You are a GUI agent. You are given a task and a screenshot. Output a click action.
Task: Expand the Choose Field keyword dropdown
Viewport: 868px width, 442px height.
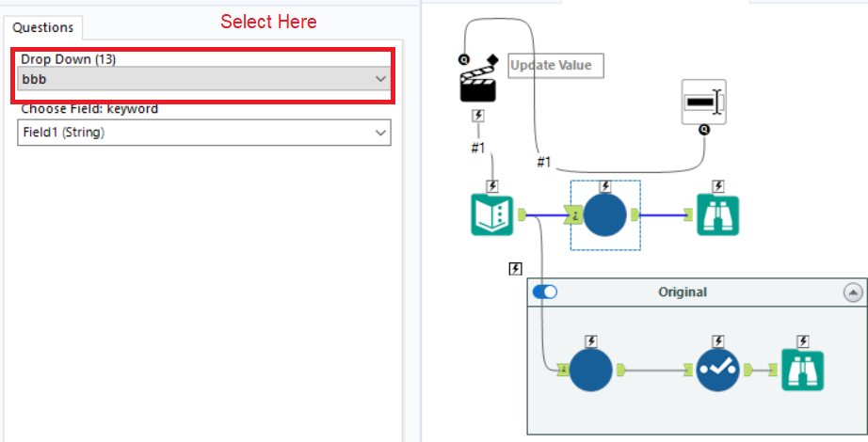(204, 133)
